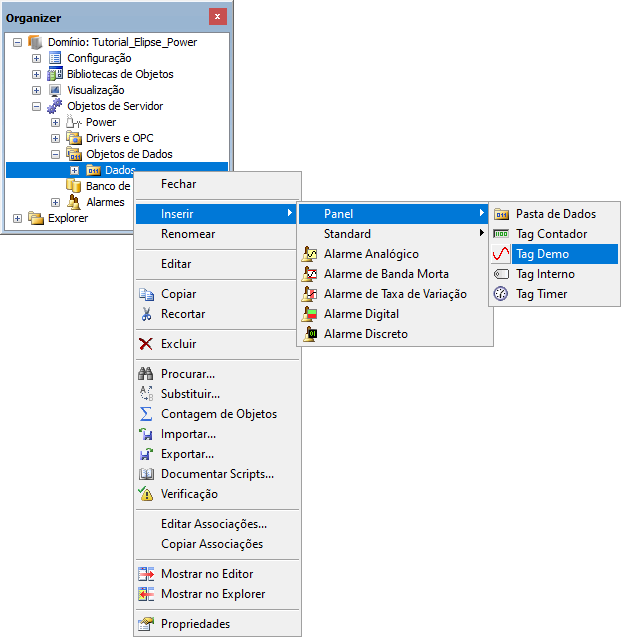Click the Recortar scissors icon

tap(146, 314)
